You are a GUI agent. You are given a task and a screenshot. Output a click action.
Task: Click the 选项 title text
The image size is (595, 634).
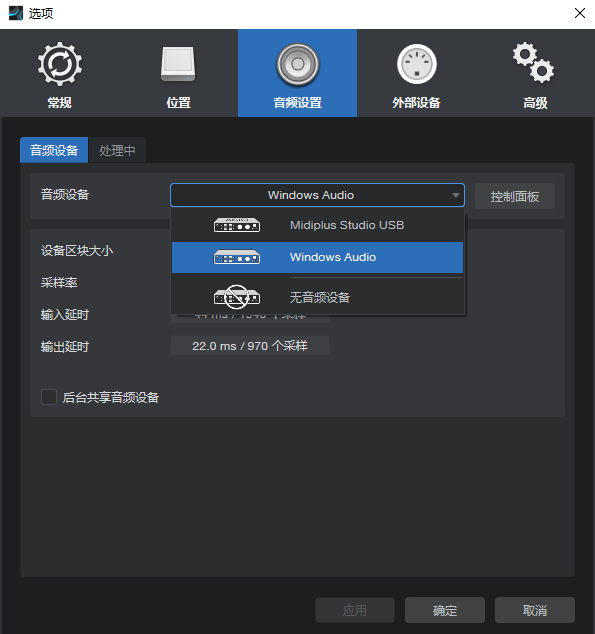41,13
